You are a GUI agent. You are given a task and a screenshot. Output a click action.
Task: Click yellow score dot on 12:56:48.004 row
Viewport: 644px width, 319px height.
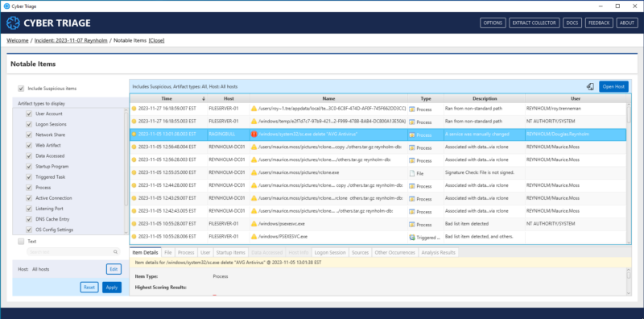pyautogui.click(x=134, y=147)
